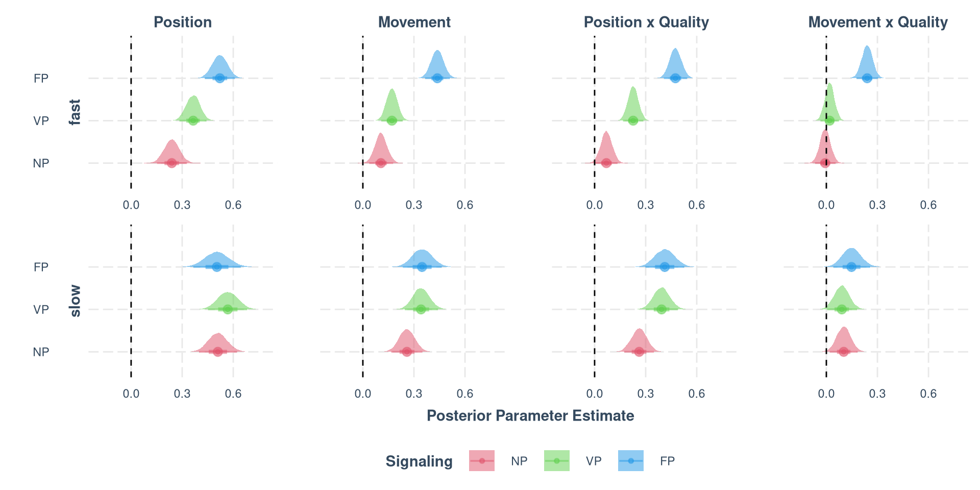Click blue FP dot in slow Position x Quality panel
980x490 pixels.
point(664,267)
